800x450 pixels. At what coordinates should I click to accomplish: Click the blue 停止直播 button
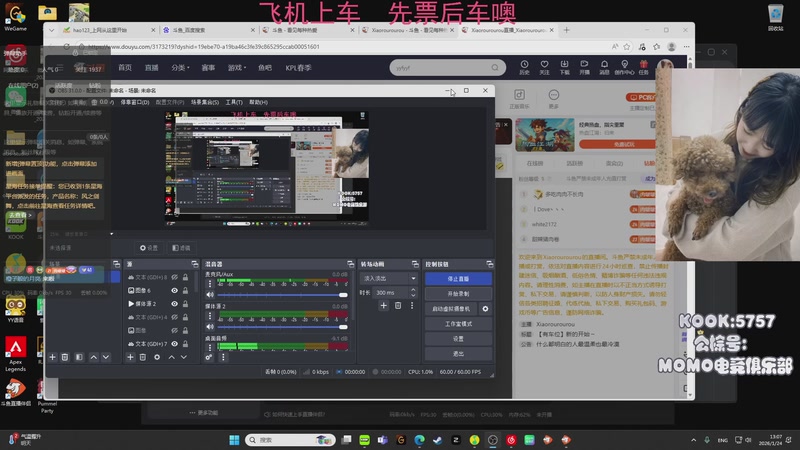(x=458, y=279)
